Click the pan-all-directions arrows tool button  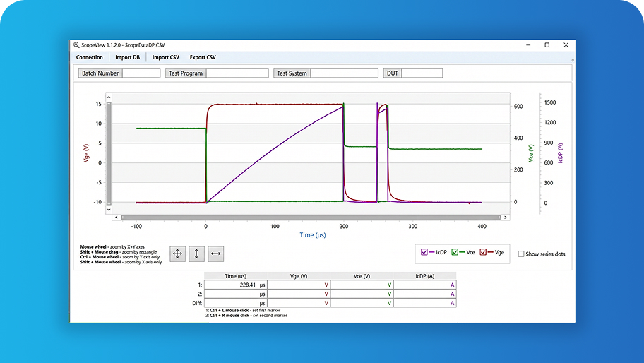tap(177, 254)
